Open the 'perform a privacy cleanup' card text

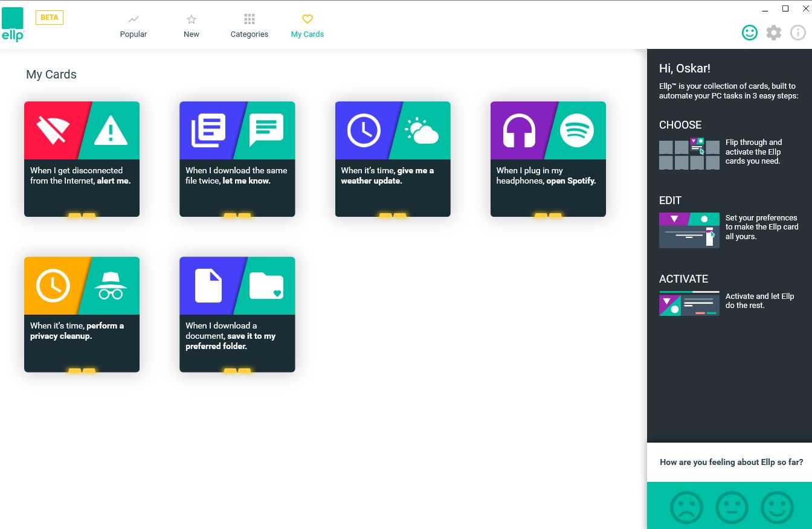tap(77, 331)
